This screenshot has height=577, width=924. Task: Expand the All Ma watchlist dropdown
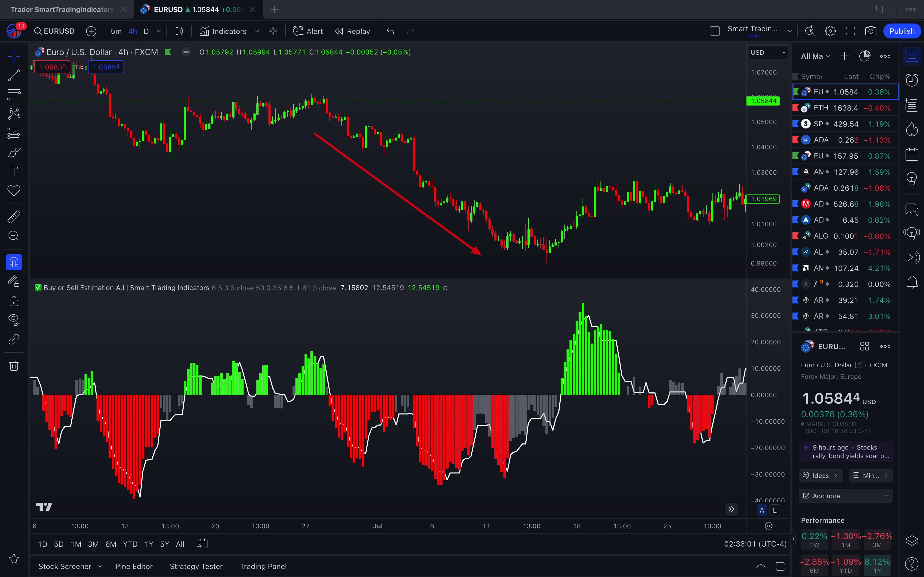(x=815, y=56)
